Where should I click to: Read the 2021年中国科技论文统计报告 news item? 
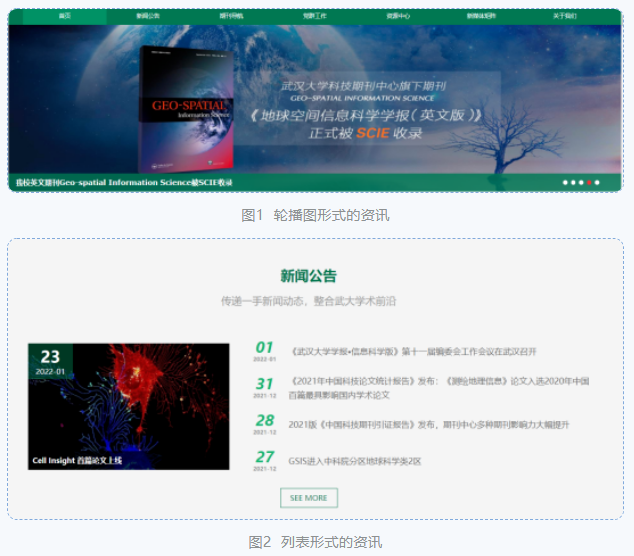pyautogui.click(x=438, y=388)
